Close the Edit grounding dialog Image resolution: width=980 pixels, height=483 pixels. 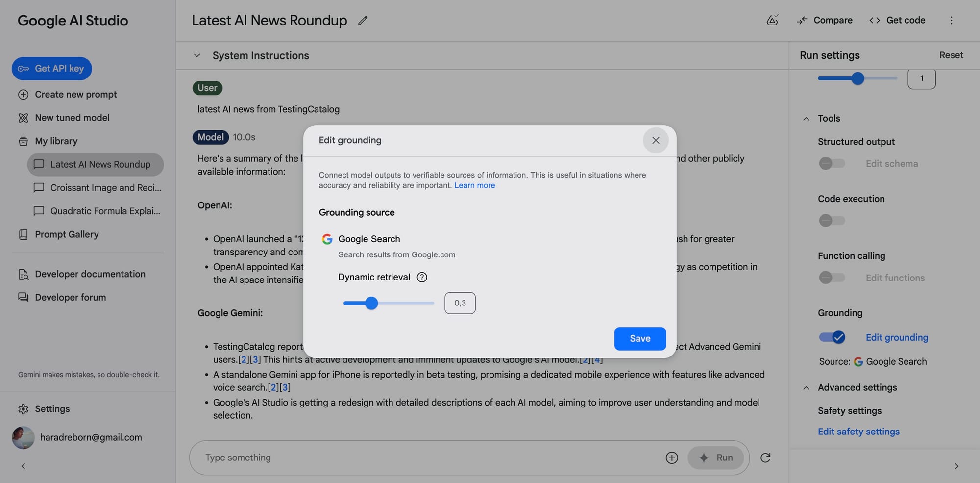pyautogui.click(x=656, y=140)
